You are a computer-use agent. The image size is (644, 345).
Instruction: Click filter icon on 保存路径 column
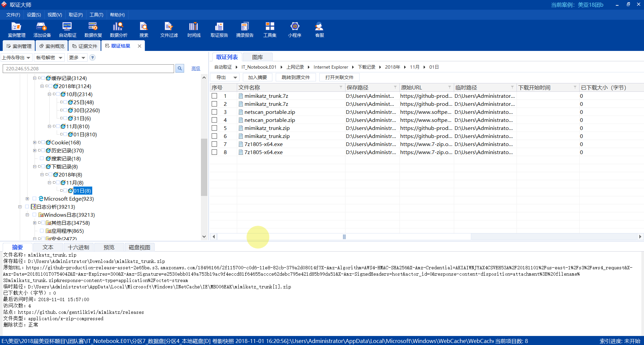(x=395, y=87)
